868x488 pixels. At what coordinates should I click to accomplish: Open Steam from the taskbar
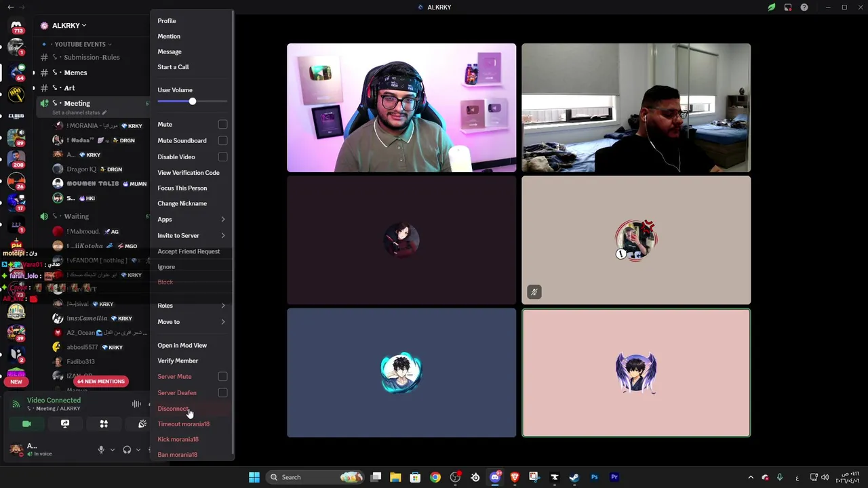tap(574, 477)
